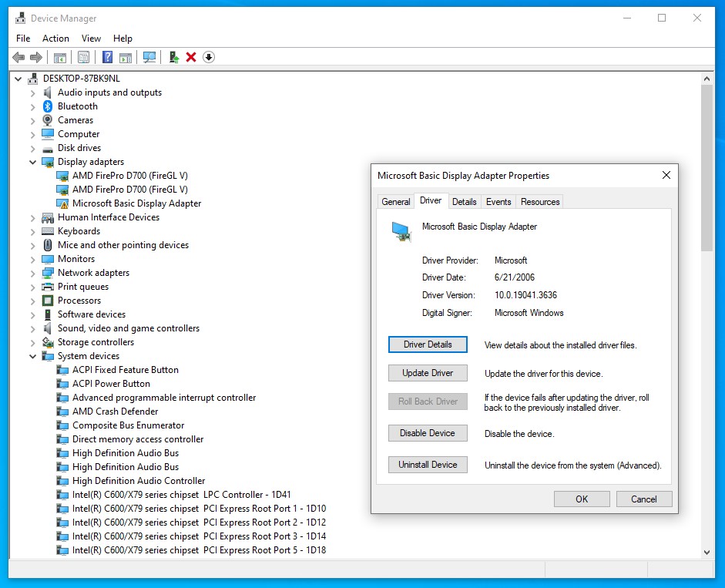Select the Mice and other pointing devices icon
The width and height of the screenshot is (725, 588).
(x=48, y=245)
